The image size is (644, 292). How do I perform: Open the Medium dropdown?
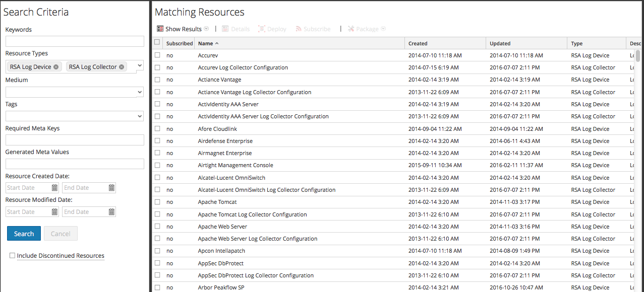(x=140, y=92)
